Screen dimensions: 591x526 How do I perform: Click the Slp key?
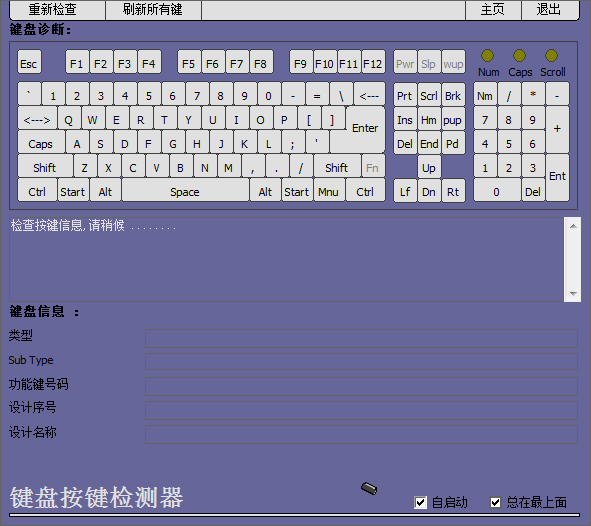pos(429,62)
